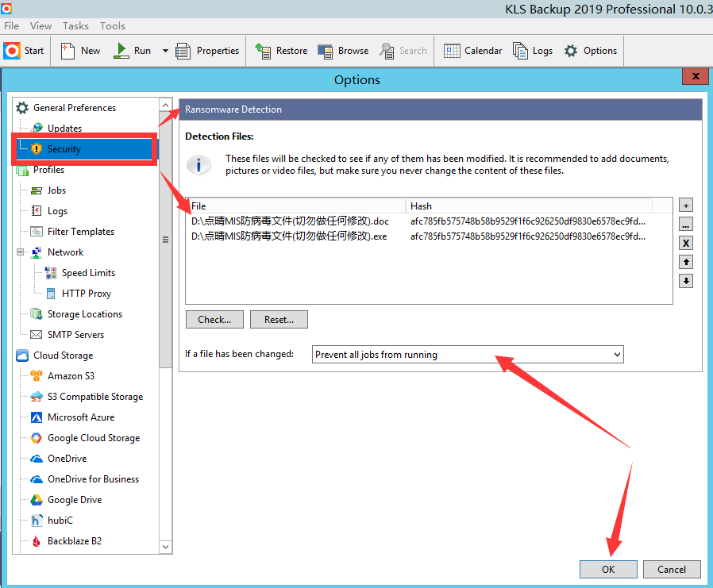Open the 'If a file has been changed' dropdown
The image size is (713, 588).
(x=468, y=355)
